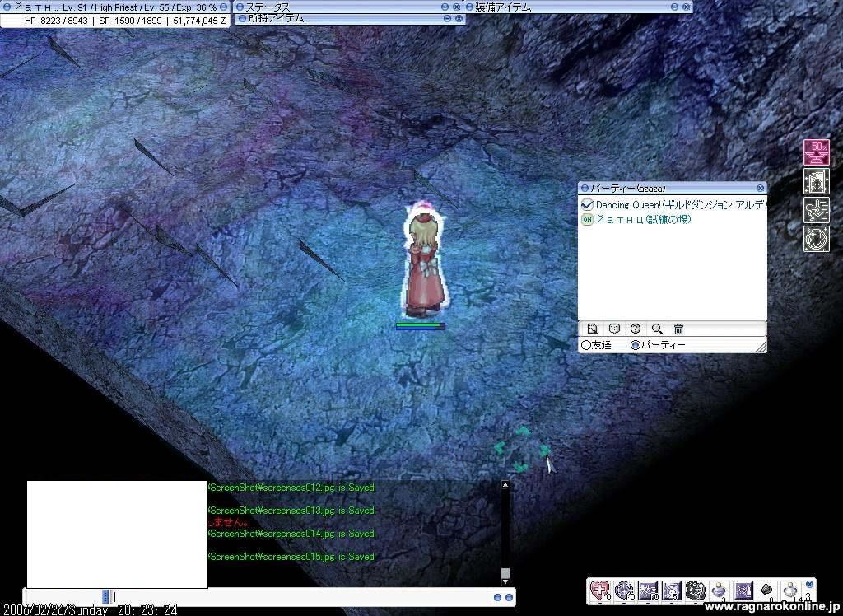Click the trash can icon in party window
Screen dimensions: 843x616
[x=678, y=329]
